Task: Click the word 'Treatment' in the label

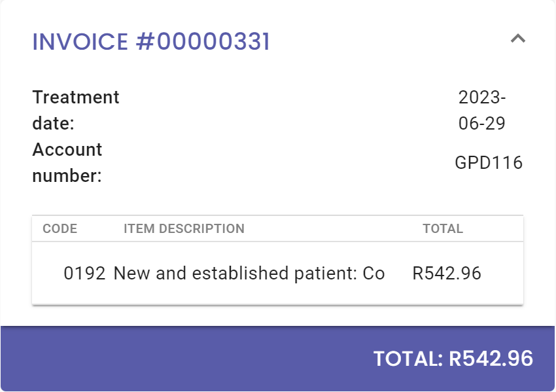Action: point(76,98)
